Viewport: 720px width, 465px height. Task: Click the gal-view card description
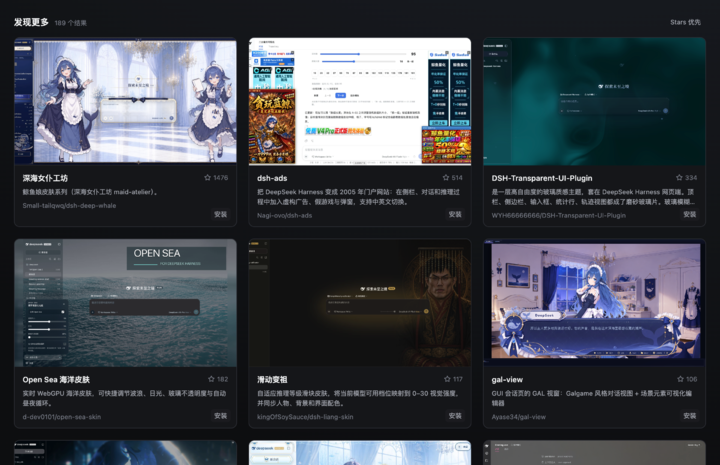tap(592, 398)
